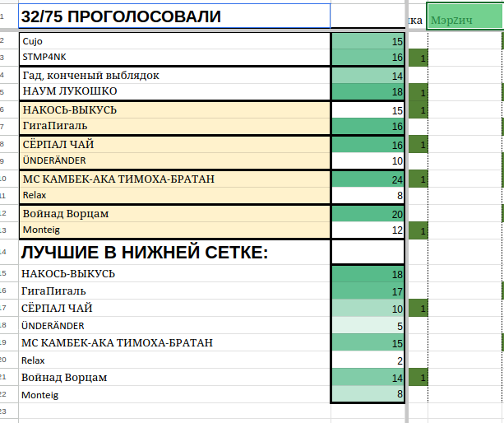Viewport: 504px width, 423px height.
Task: Click the score 20 for Войнад Ворцам
Action: tap(368, 214)
